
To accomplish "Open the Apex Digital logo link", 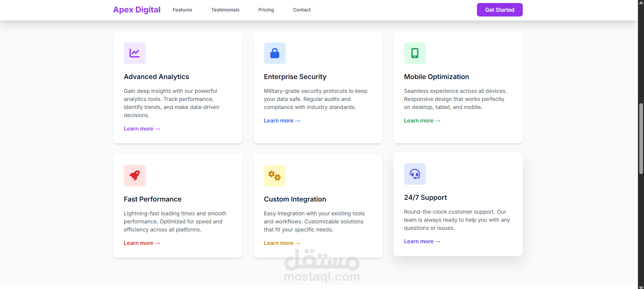I will pos(137,10).
